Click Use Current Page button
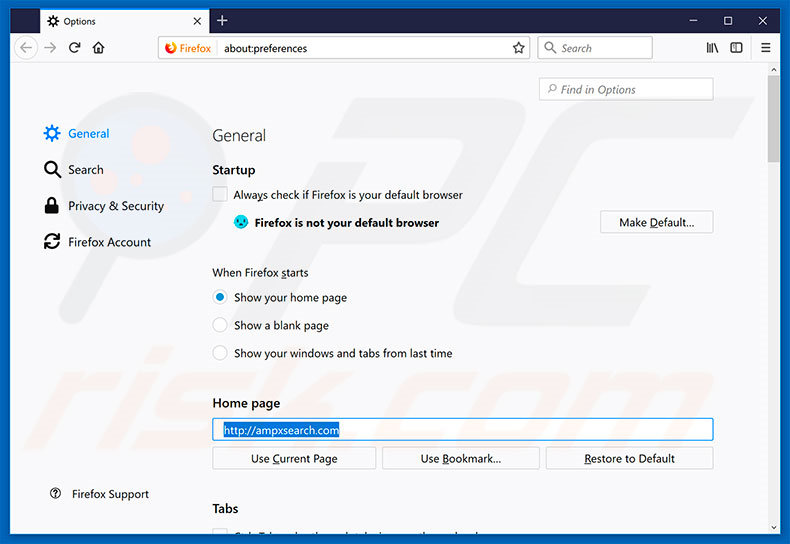 (x=294, y=458)
